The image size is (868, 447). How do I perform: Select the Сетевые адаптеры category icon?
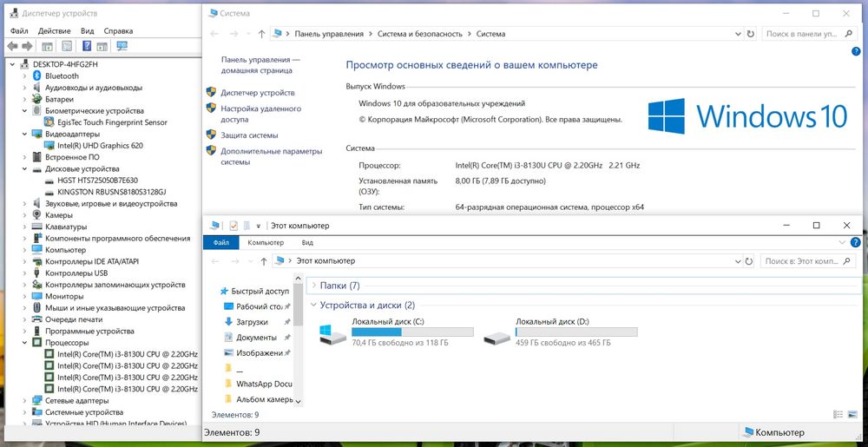click(37, 400)
